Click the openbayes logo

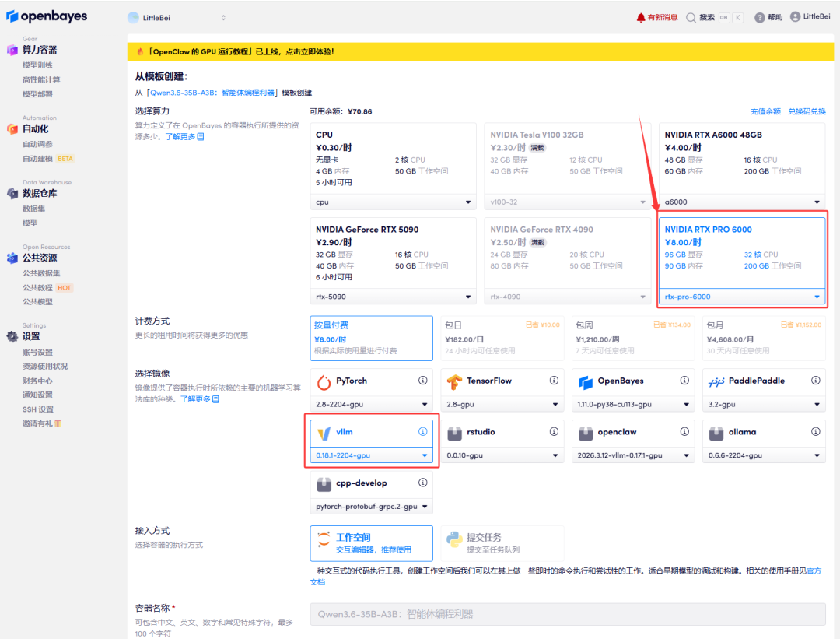[47, 16]
